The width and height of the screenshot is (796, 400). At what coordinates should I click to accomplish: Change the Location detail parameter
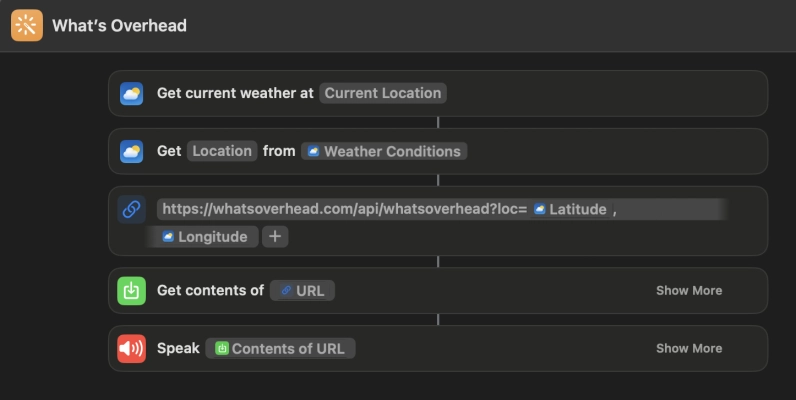[x=222, y=151]
